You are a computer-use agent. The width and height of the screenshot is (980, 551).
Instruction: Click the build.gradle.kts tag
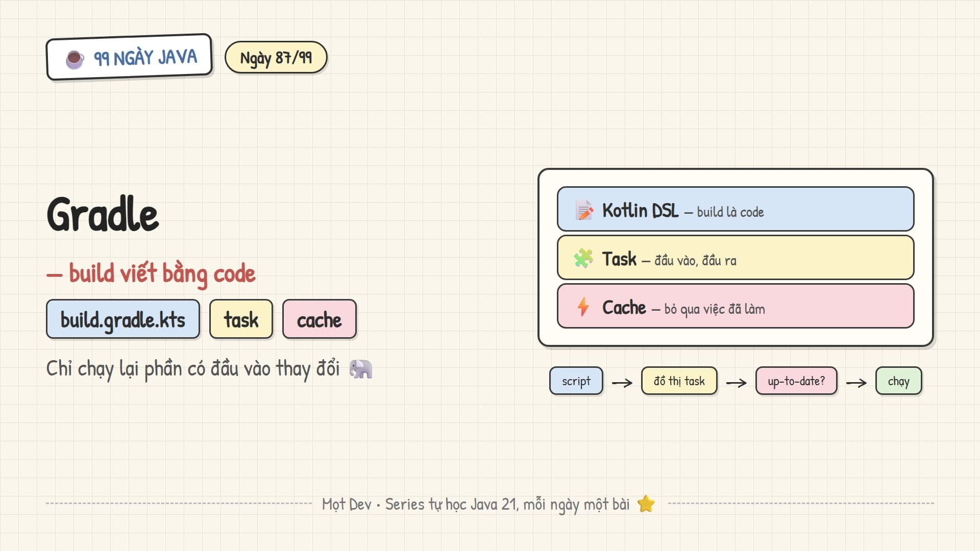point(123,319)
